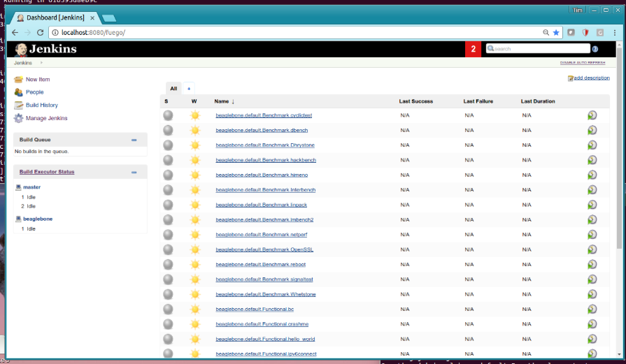Add a new view with plus tab
The height and width of the screenshot is (364, 626).
tap(189, 89)
